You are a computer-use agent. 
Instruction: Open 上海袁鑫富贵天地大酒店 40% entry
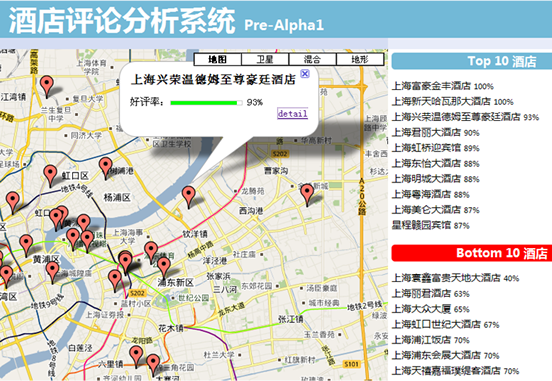click(456, 278)
